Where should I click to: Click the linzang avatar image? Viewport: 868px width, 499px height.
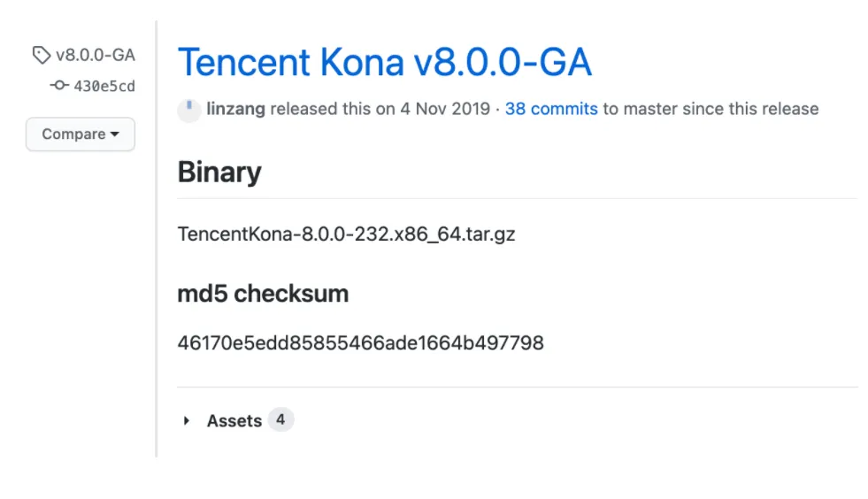click(188, 110)
